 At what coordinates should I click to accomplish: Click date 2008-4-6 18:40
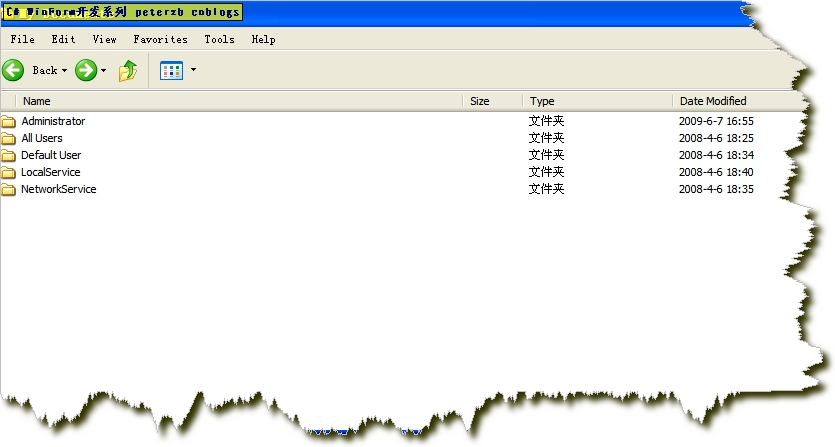click(x=716, y=173)
